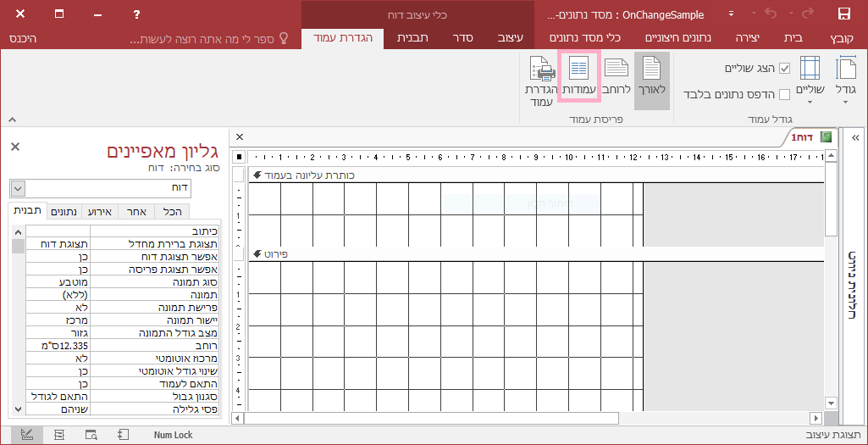The height and width of the screenshot is (445, 868).
Task: Close the גליון מאפיינים property sheet
Action: [x=15, y=147]
